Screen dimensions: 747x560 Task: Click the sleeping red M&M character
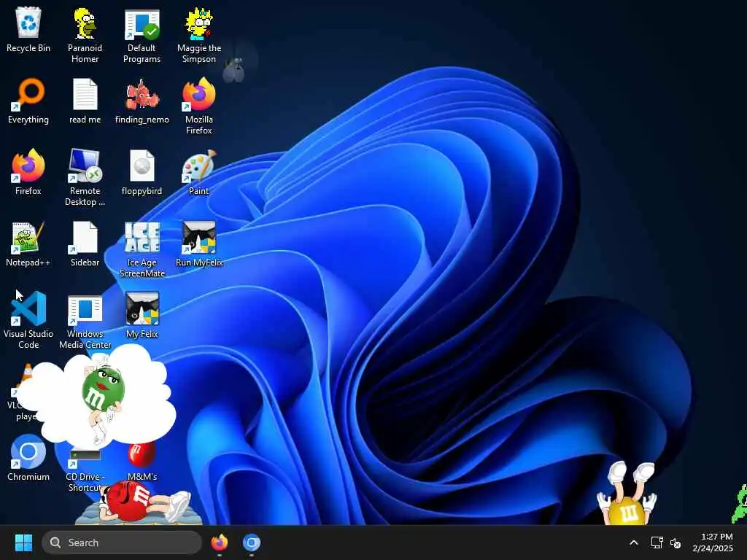(x=143, y=501)
